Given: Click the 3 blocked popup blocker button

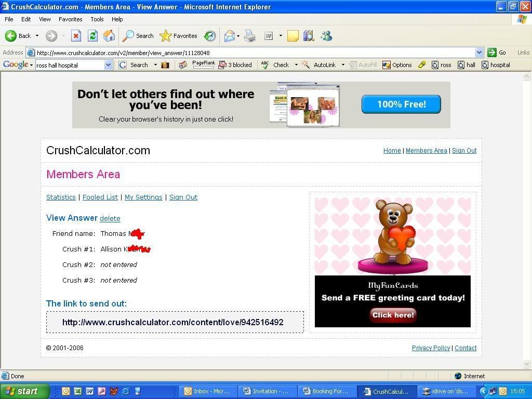Looking at the screenshot, I should pos(235,65).
